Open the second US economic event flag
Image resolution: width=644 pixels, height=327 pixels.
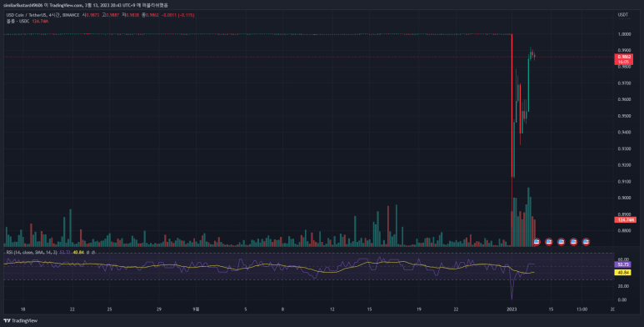[549, 242]
